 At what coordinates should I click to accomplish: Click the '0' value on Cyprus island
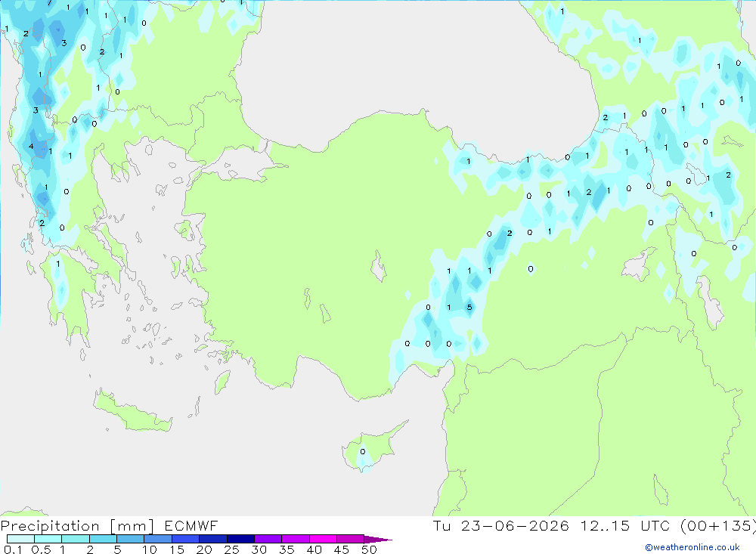pyautogui.click(x=363, y=451)
